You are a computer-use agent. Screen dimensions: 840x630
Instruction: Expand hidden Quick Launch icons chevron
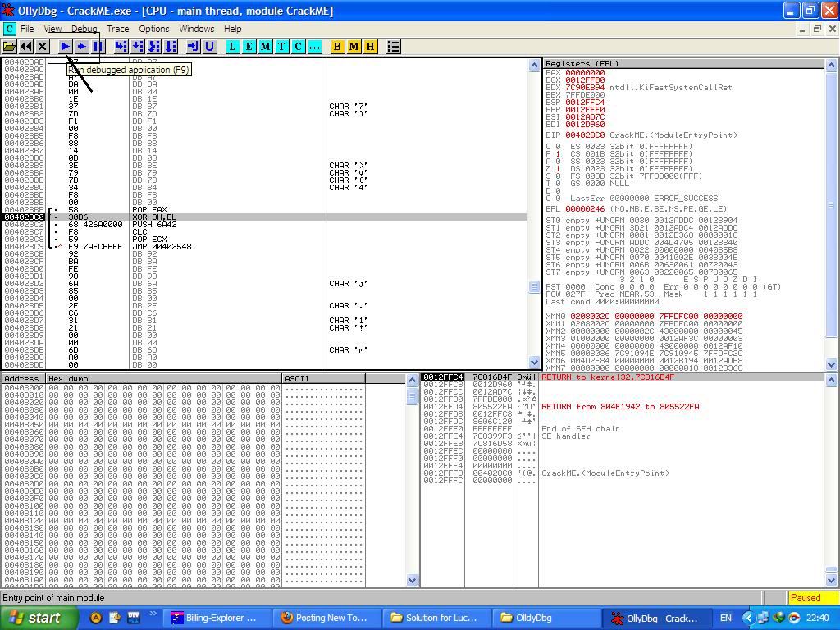tap(153, 614)
